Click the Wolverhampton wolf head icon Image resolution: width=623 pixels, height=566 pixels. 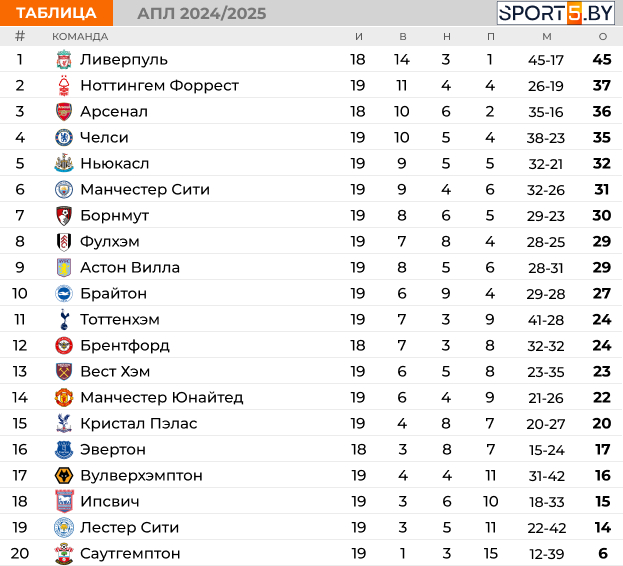(64, 475)
